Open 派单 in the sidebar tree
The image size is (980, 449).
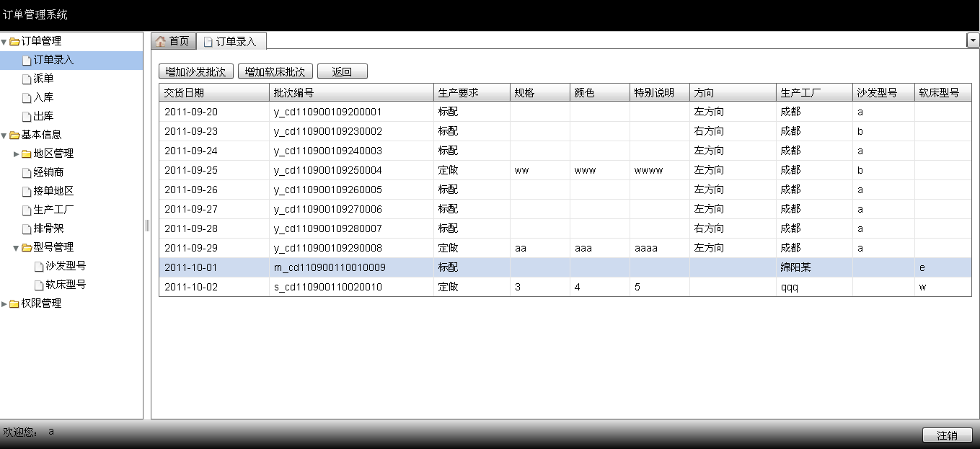43,79
